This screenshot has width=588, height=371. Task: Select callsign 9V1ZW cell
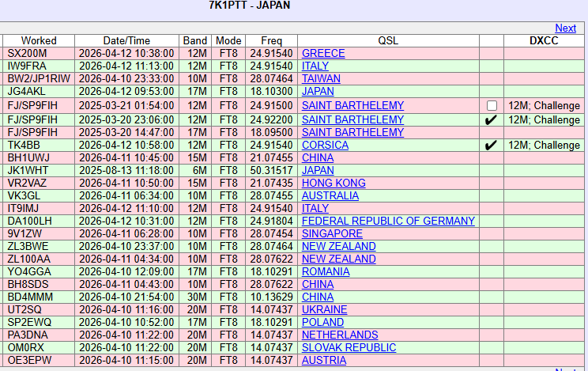[39, 234]
